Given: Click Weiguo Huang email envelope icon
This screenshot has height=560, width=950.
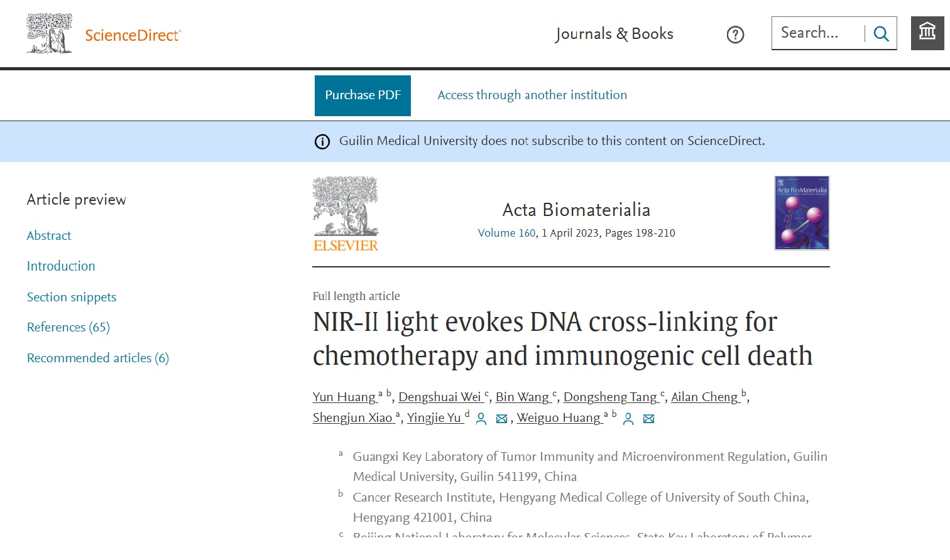Looking at the screenshot, I should click(649, 419).
